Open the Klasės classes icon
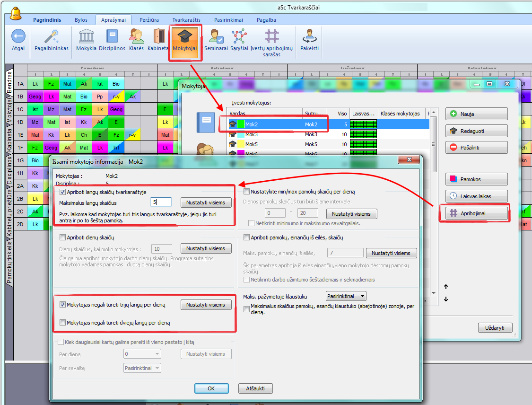Image resolution: width=532 pixels, height=405 pixels. [136, 37]
